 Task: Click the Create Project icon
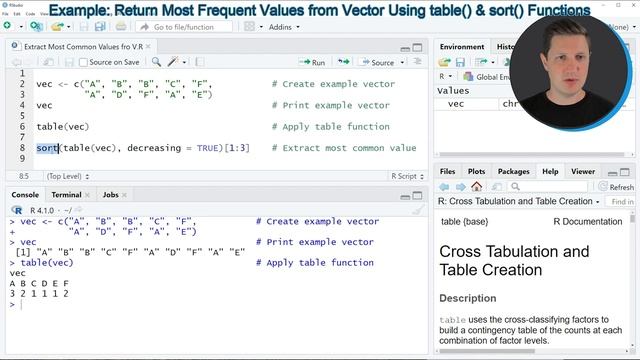tap(36, 27)
